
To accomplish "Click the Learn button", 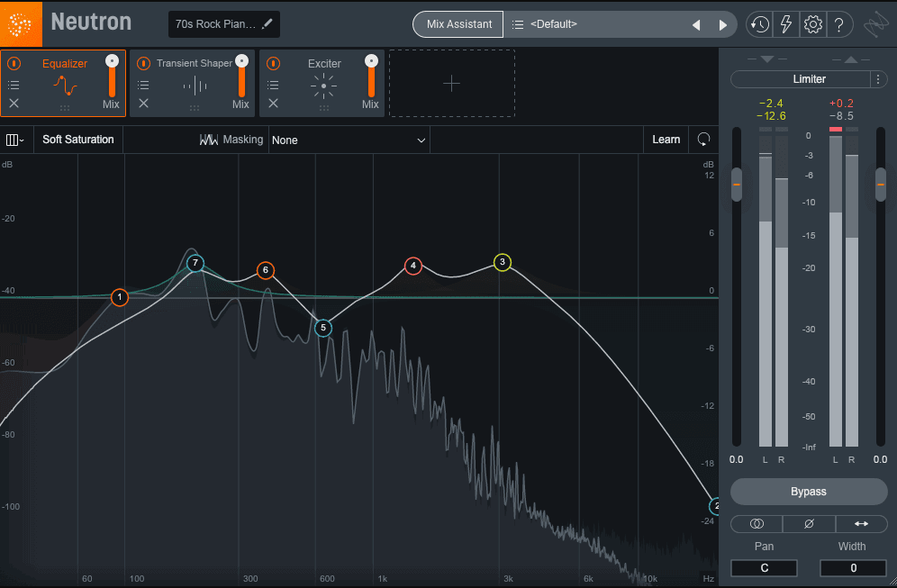I will [x=666, y=140].
